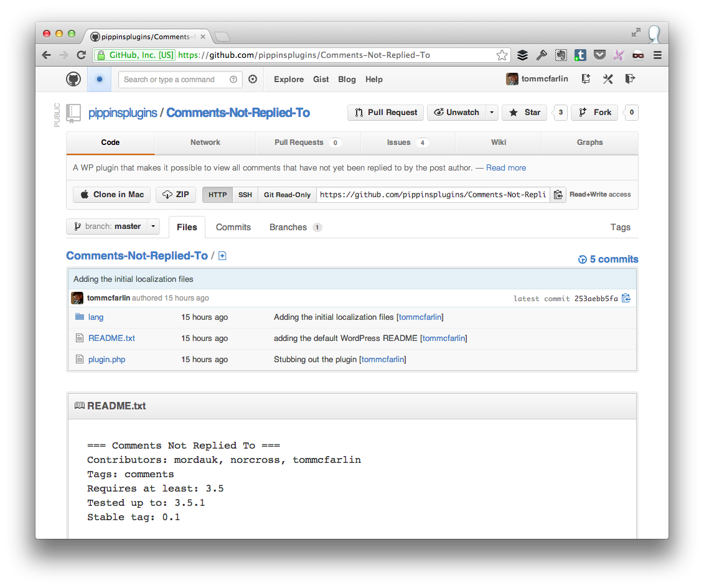
Task: Click the README.txt file icon
Action: [x=78, y=338]
